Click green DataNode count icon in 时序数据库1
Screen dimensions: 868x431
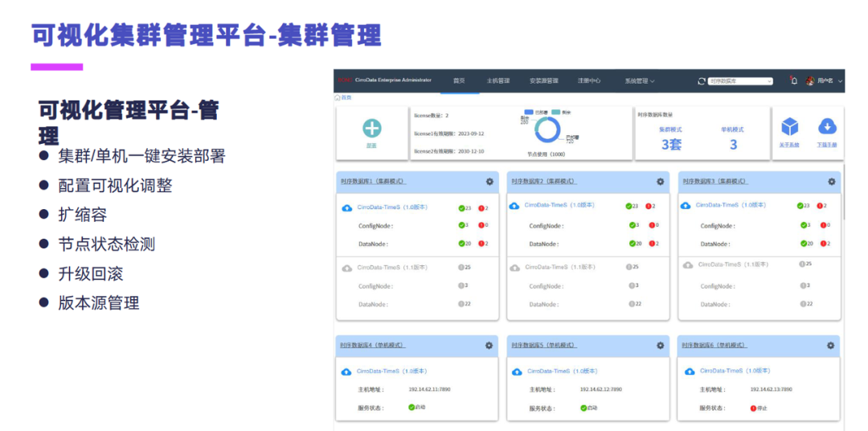click(461, 244)
